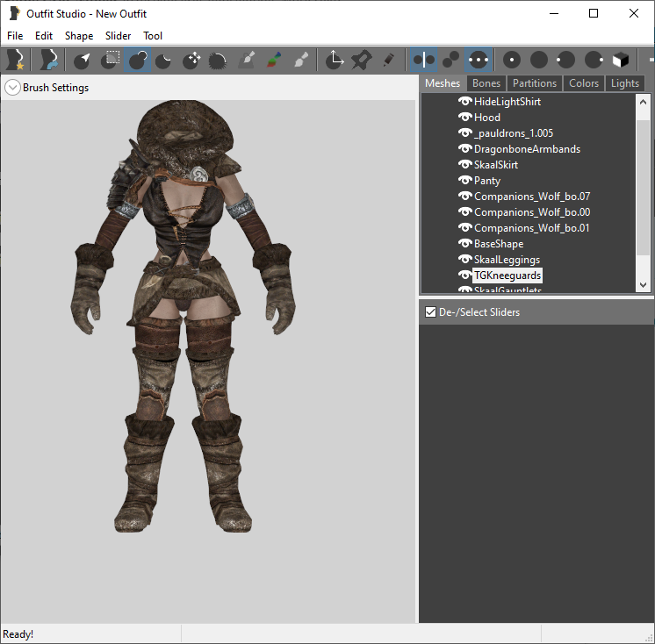This screenshot has width=655, height=644.
Task: Pick the solid round brush preset
Action: pos(539,61)
